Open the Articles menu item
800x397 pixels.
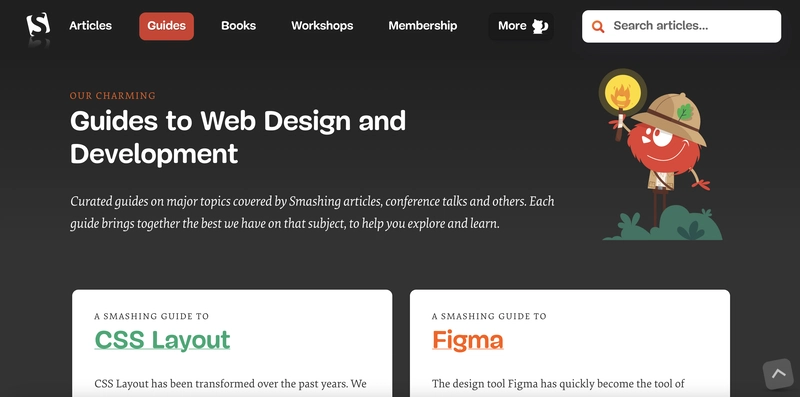coord(90,26)
